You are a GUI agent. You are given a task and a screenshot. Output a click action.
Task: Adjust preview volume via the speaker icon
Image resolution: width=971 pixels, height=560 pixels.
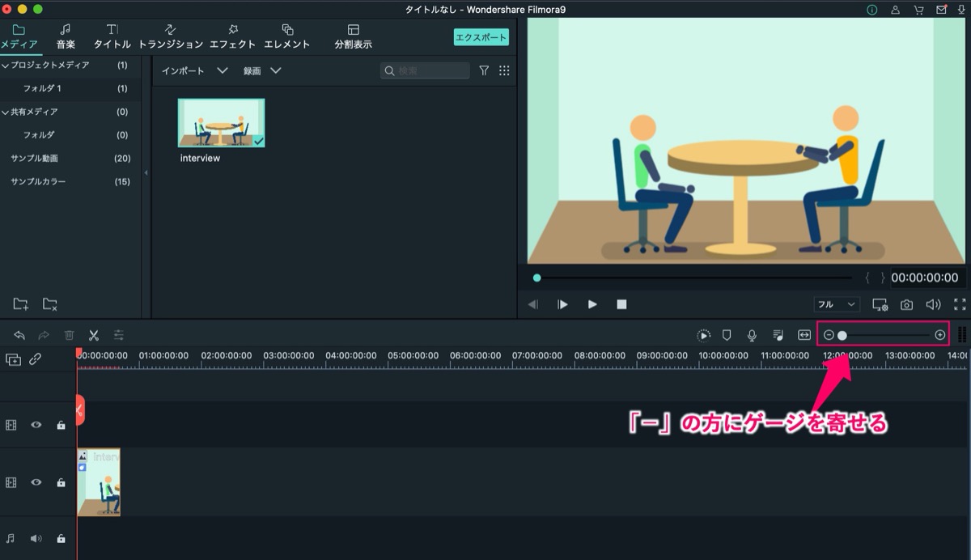pyautogui.click(x=933, y=305)
